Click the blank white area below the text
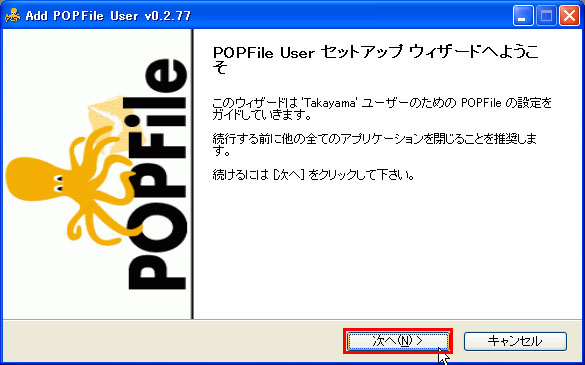This screenshot has height=365, width=585. click(388, 254)
